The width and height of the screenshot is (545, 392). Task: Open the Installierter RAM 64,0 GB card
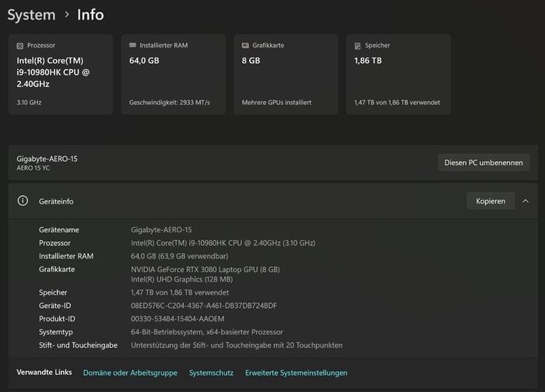[173, 74]
